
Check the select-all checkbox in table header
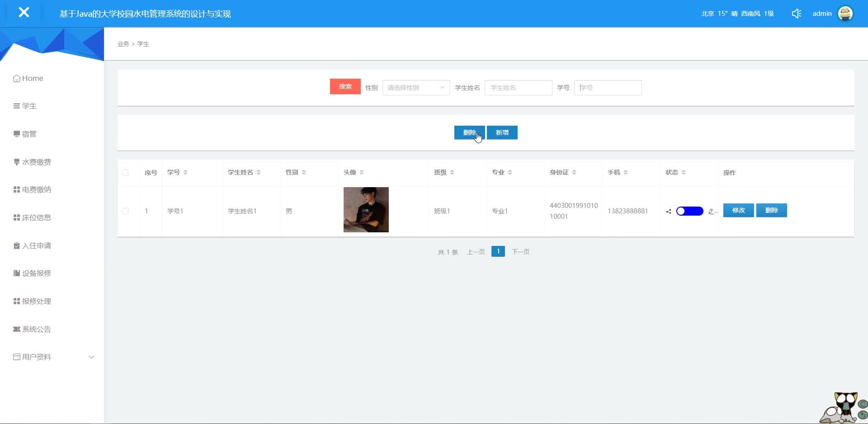pyautogui.click(x=125, y=173)
